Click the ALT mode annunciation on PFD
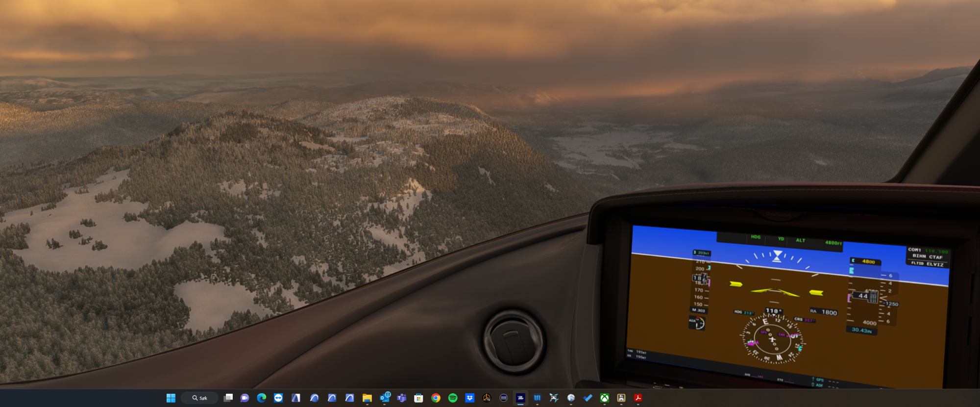 (800, 240)
